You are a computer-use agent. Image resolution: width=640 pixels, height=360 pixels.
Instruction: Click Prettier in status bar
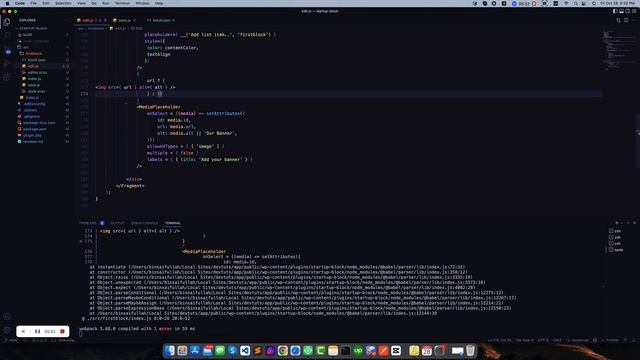click(x=611, y=340)
